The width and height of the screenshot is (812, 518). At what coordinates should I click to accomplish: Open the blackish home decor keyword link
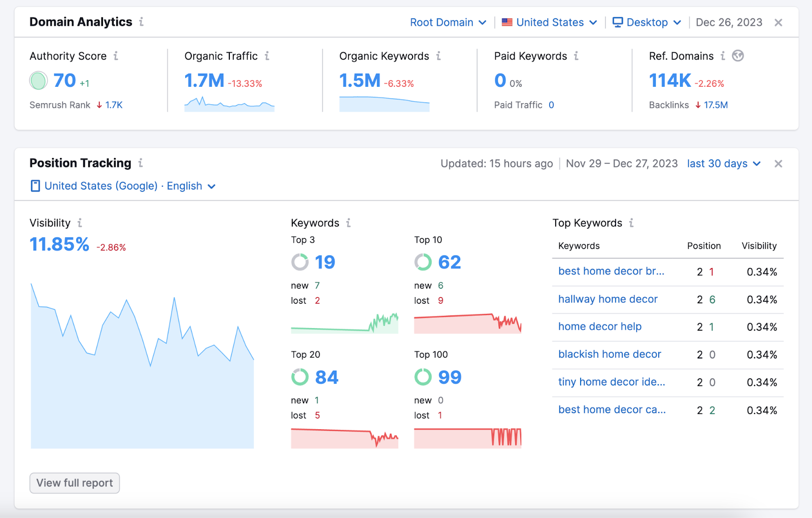pos(609,354)
